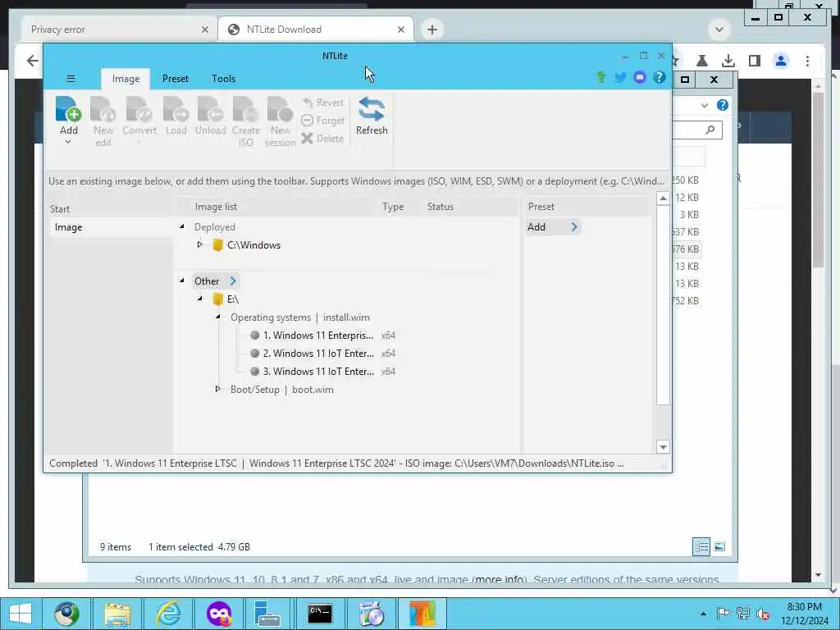Screen dimensions: 840x630
Task: Expand Boot/Setup boot.wim node
Action: 217,389
